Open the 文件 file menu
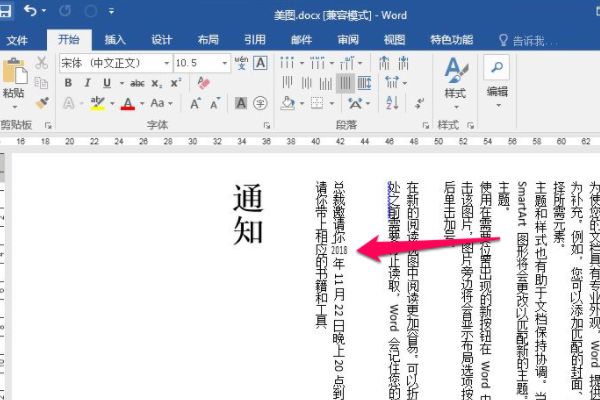This screenshot has height=400, width=600. pyautogui.click(x=17, y=40)
